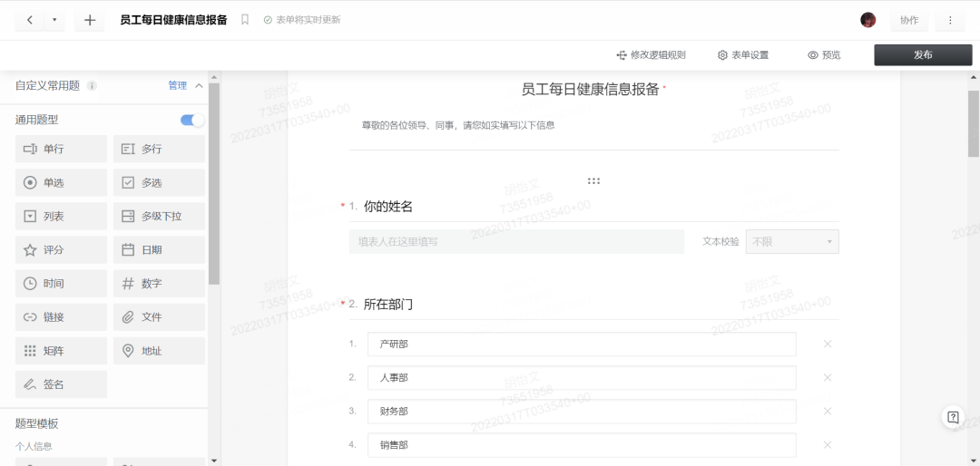Open the dropdown arrow beside the back button
Screen dimensions: 980x466
(54, 20)
